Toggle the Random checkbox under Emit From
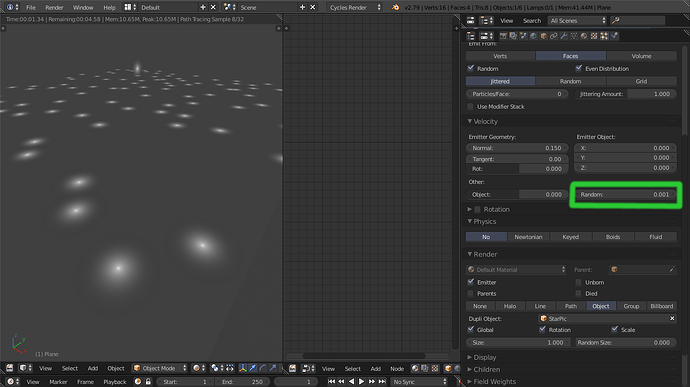690x387 pixels. 471,68
